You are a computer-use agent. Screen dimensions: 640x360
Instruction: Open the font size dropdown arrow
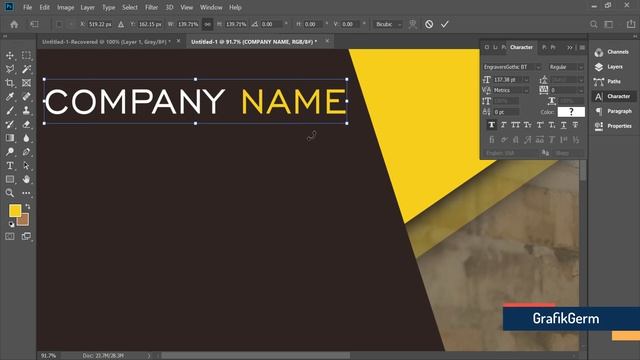pyautogui.click(x=526, y=80)
